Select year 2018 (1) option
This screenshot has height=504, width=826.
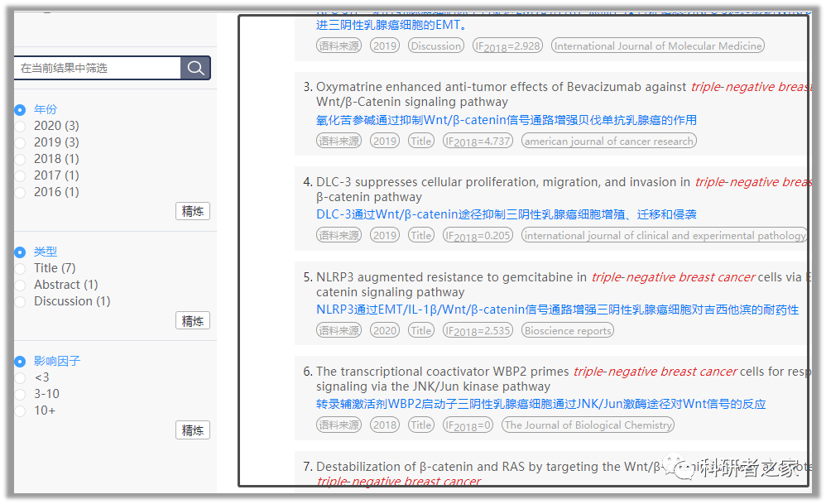pyautogui.click(x=20, y=159)
